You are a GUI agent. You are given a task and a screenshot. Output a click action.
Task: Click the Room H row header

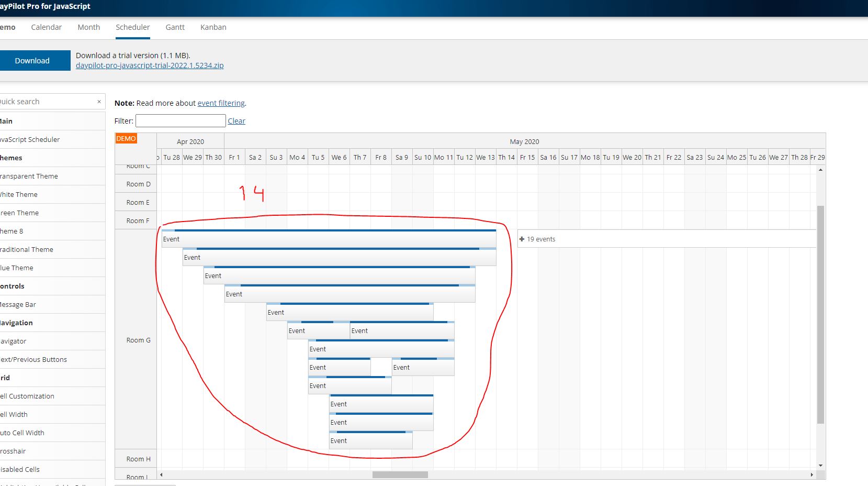tap(136, 459)
